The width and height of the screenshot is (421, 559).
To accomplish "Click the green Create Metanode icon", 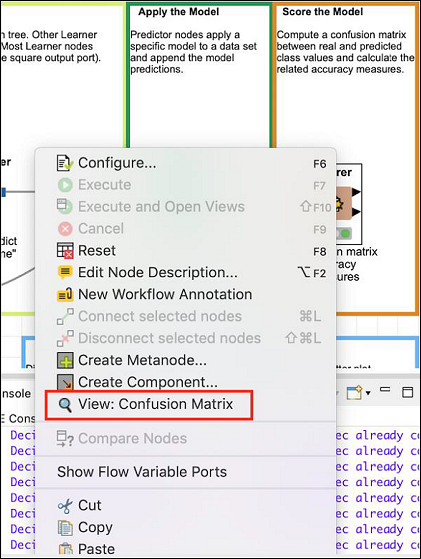I will [x=65, y=360].
